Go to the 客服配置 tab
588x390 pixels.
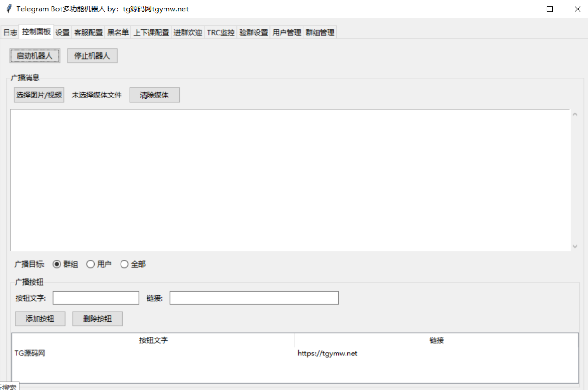[88, 33]
